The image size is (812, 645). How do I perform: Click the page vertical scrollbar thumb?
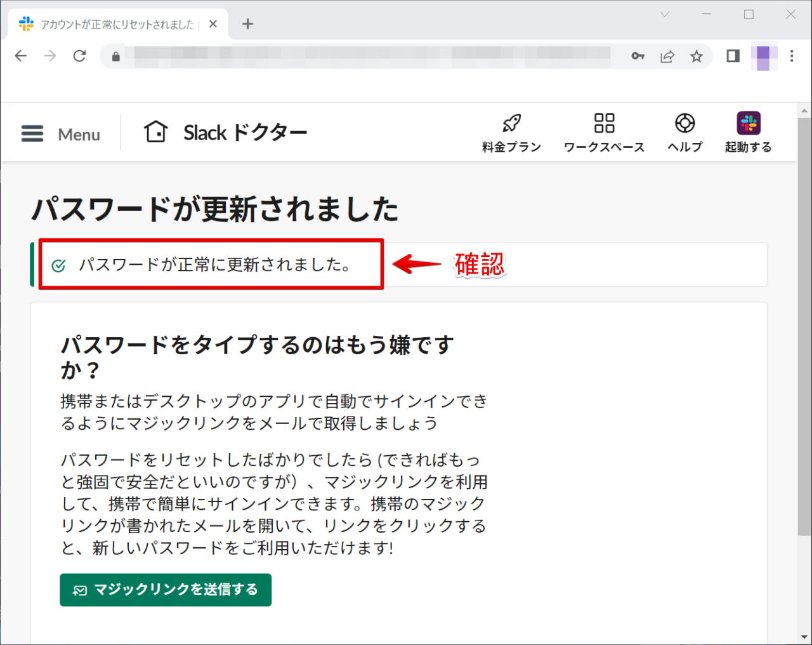(x=804, y=326)
